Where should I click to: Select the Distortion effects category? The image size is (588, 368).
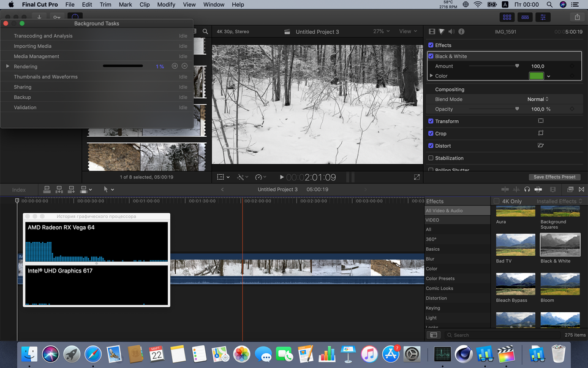point(437,298)
